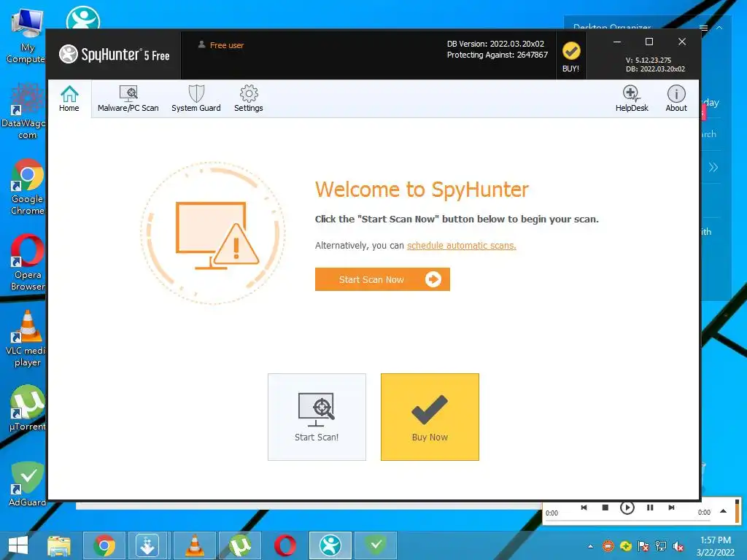Screen dimensions: 747x560
Task: Open the My Computer desktop icon
Action: 27,37
